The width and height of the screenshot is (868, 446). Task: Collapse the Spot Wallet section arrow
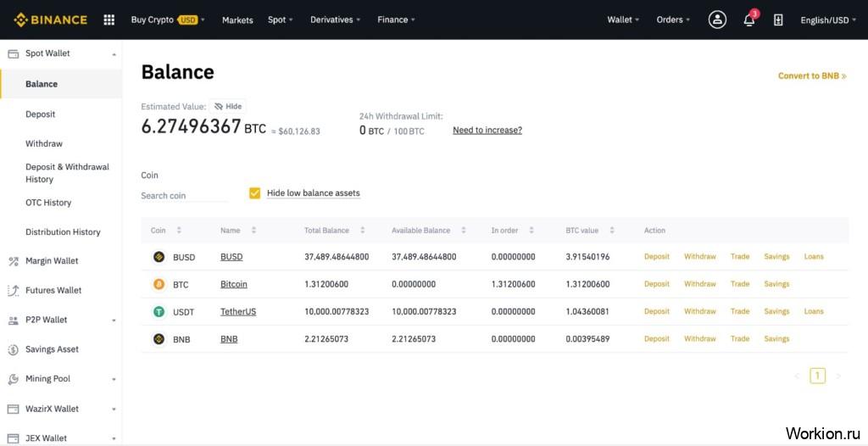coord(114,54)
